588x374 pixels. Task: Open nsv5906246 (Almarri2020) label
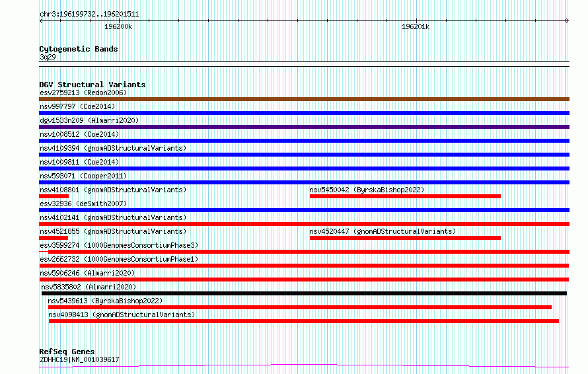[x=87, y=273]
